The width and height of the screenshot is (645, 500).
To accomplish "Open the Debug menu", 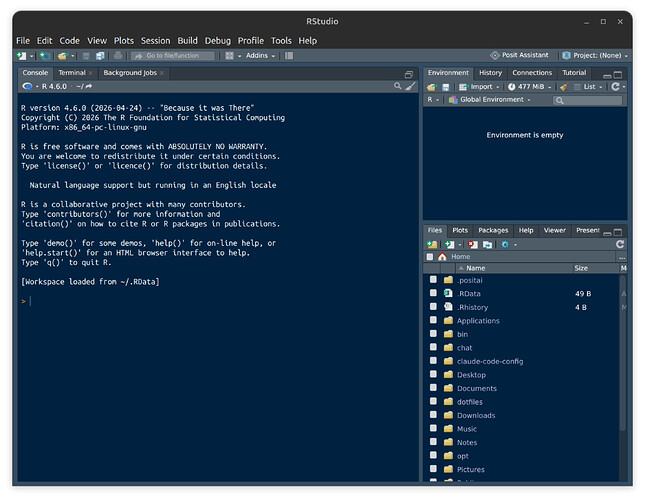I will (x=218, y=41).
